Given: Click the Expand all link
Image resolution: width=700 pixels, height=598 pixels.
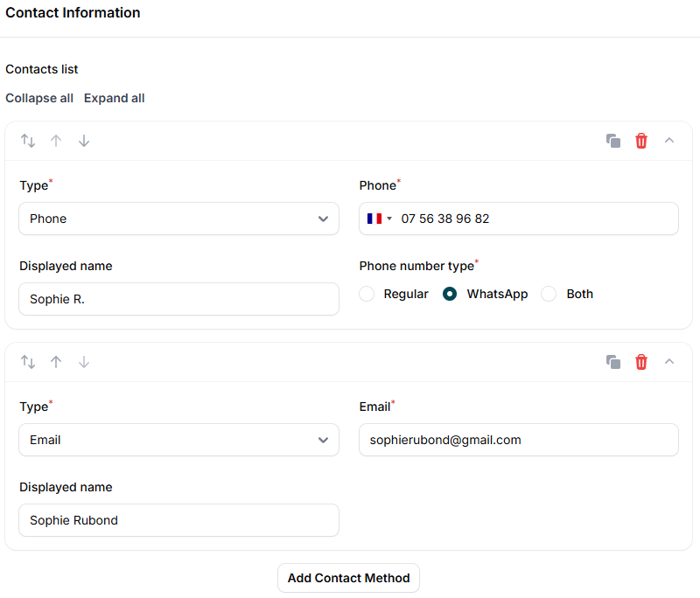Looking at the screenshot, I should coord(115,98).
